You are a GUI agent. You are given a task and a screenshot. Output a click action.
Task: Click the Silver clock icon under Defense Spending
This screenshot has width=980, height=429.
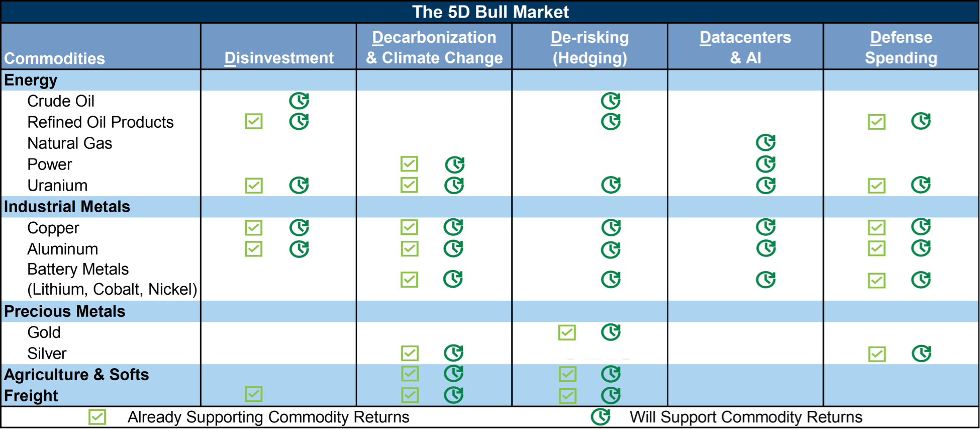[921, 354]
